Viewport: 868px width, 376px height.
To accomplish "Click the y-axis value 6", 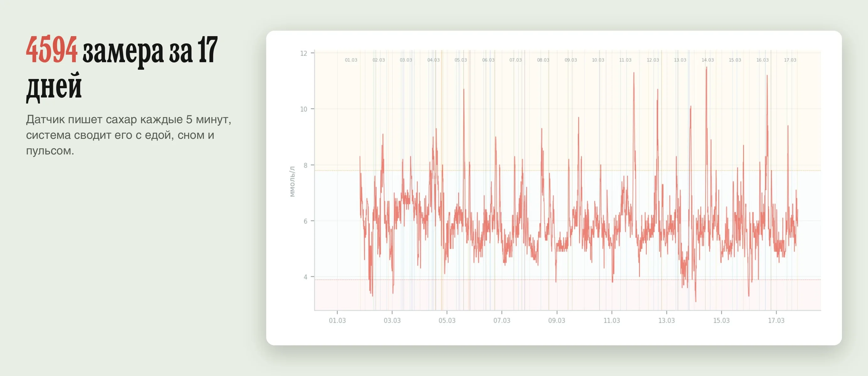I will pyautogui.click(x=305, y=221).
